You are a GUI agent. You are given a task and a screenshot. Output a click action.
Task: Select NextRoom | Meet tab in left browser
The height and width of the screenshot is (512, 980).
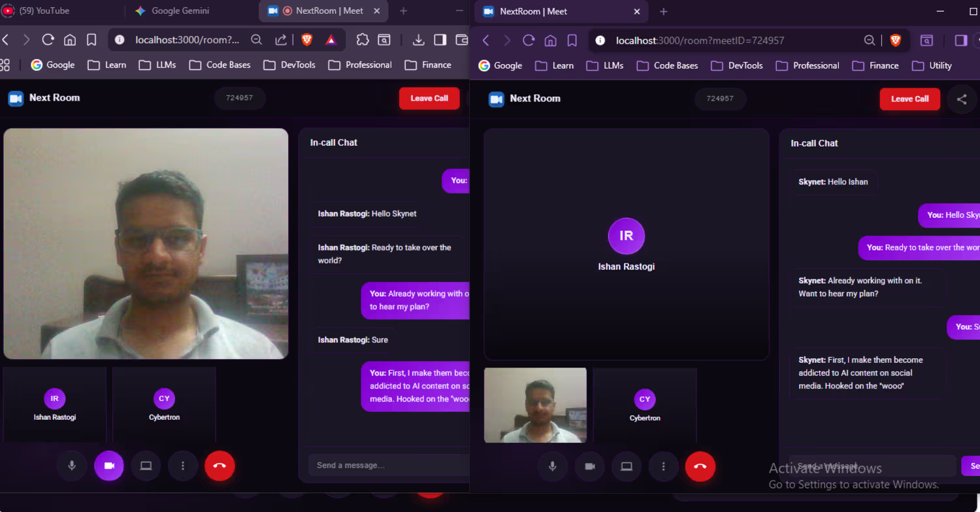325,10
